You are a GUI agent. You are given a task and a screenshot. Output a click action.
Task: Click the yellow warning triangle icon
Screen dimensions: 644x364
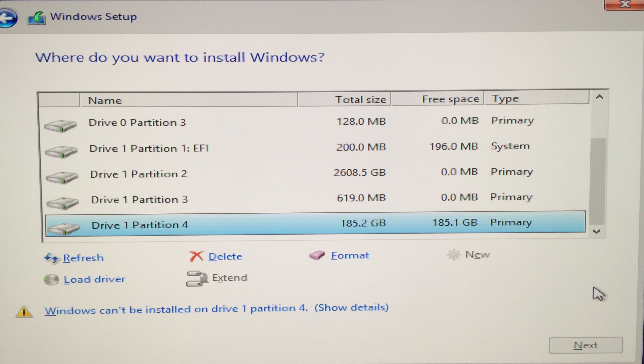[24, 312]
